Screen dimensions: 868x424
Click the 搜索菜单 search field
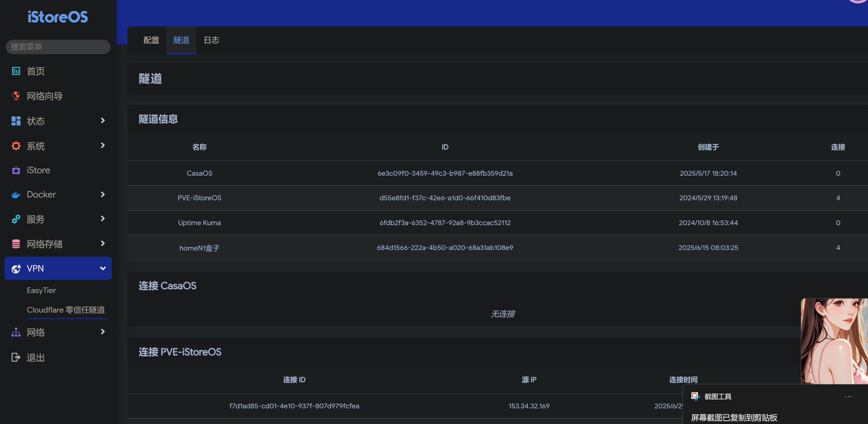(58, 47)
